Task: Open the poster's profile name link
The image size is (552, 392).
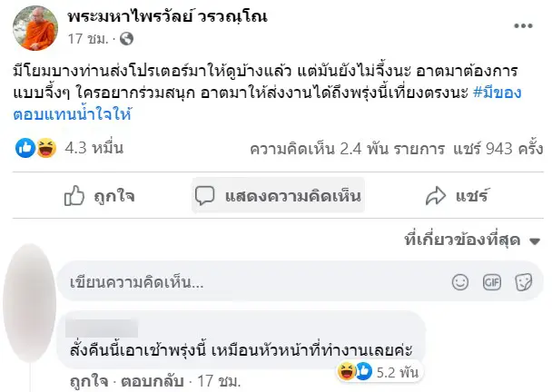Action: [x=168, y=16]
